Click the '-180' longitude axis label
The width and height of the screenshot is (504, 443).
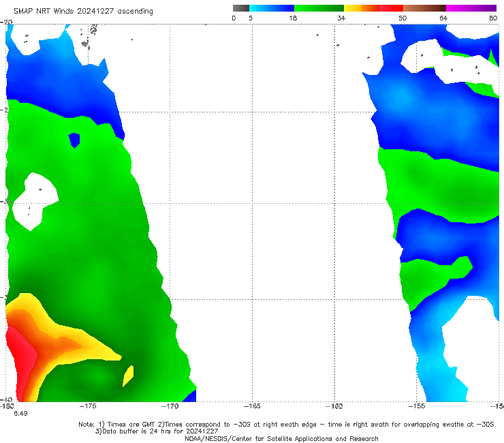click(x=7, y=406)
